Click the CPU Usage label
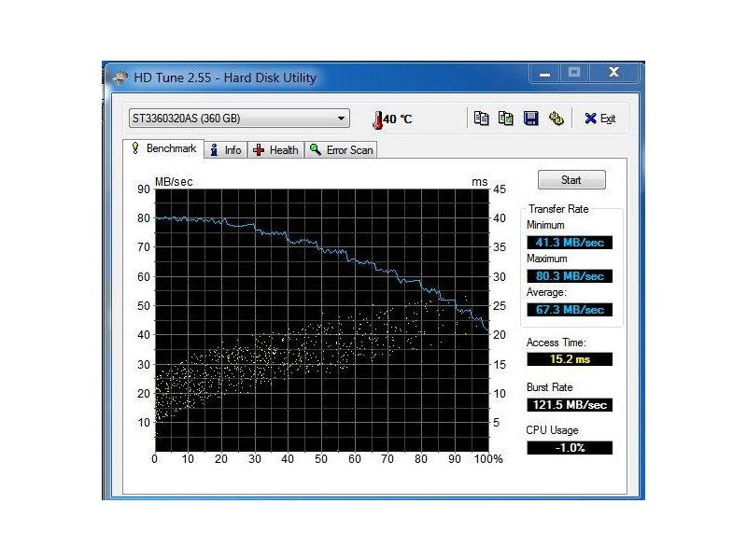This screenshot has height=560, width=747. pyautogui.click(x=552, y=430)
